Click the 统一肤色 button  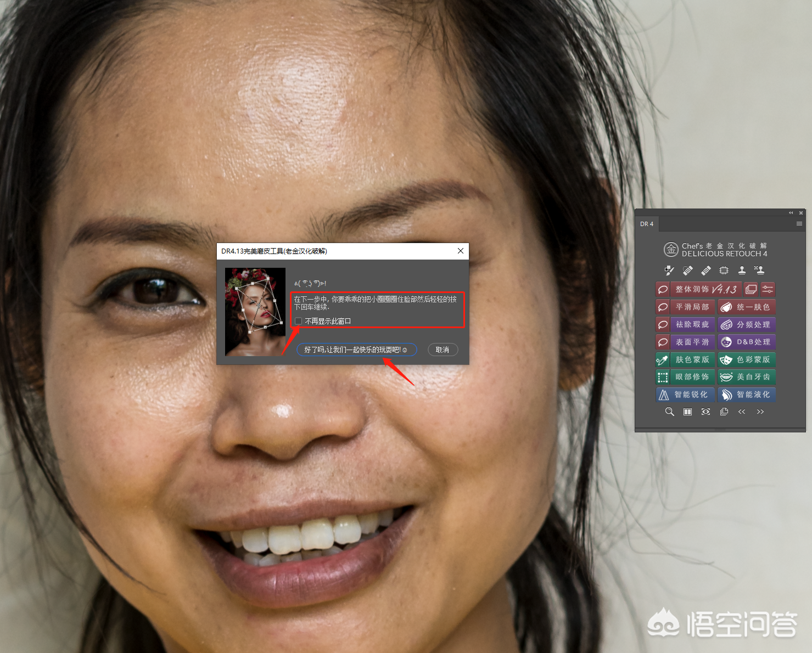(x=747, y=307)
